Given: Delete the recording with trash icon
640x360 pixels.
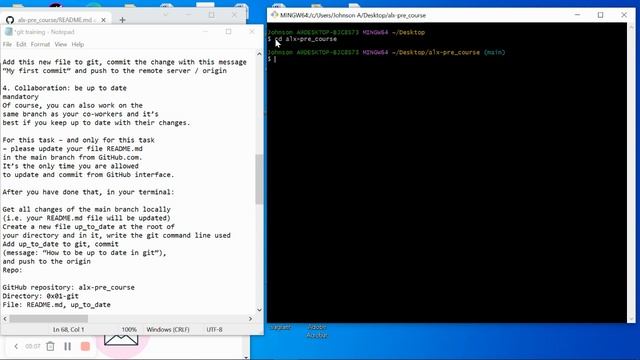Looking at the screenshot, I should (x=50, y=346).
